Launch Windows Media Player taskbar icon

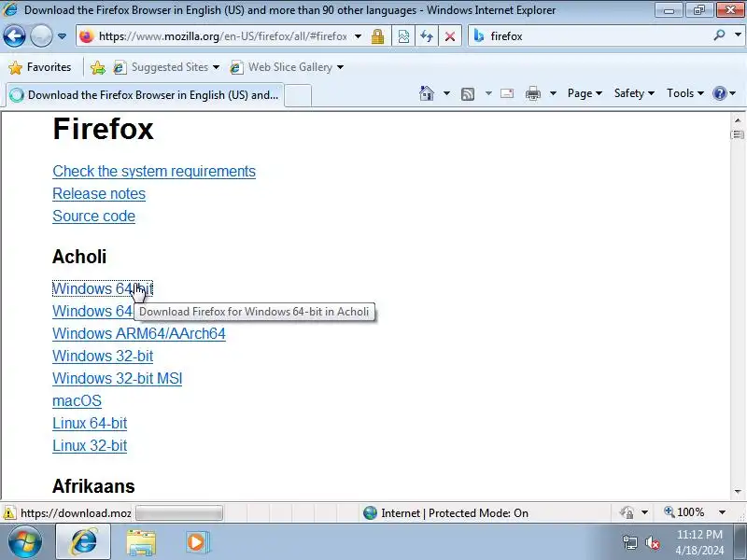197,542
